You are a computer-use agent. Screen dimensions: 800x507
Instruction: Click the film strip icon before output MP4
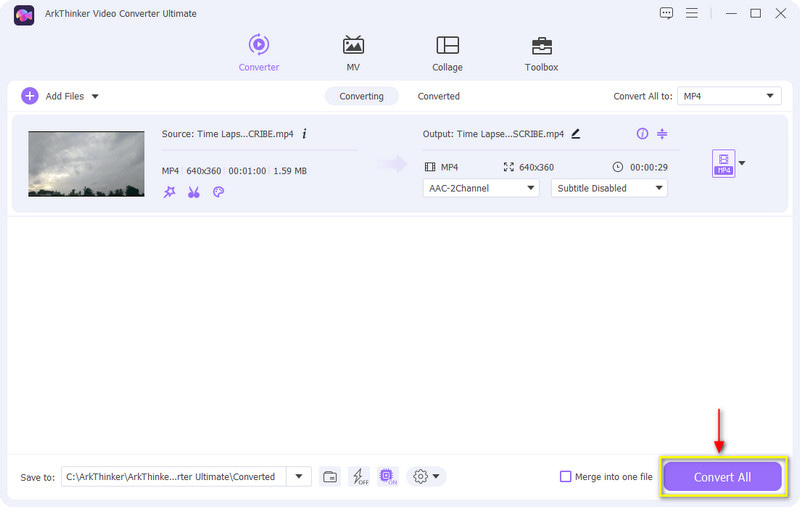pyautogui.click(x=430, y=167)
